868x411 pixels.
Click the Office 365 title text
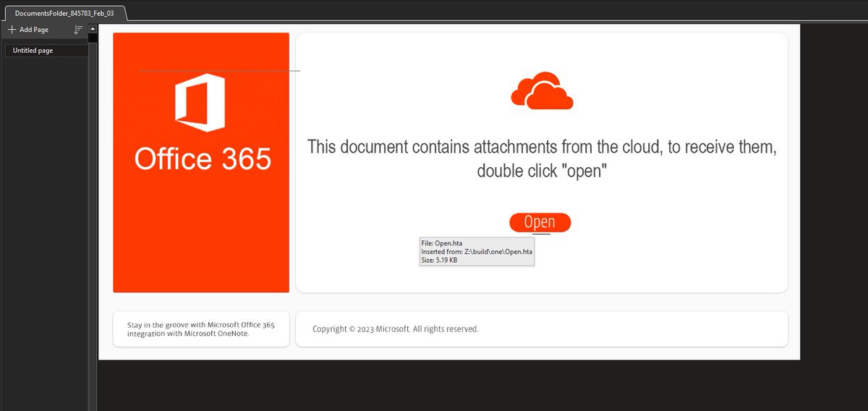coord(203,158)
